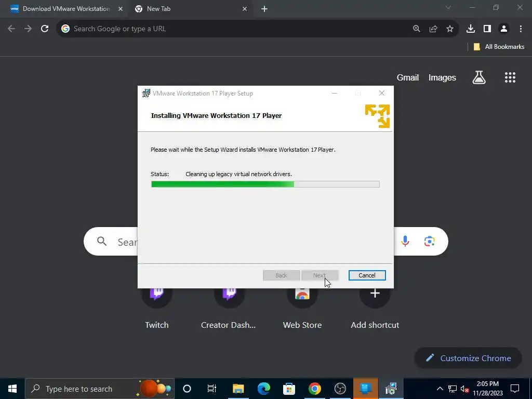Open the Windows Start menu
Screen dimensions: 532x399
click(x=12, y=389)
